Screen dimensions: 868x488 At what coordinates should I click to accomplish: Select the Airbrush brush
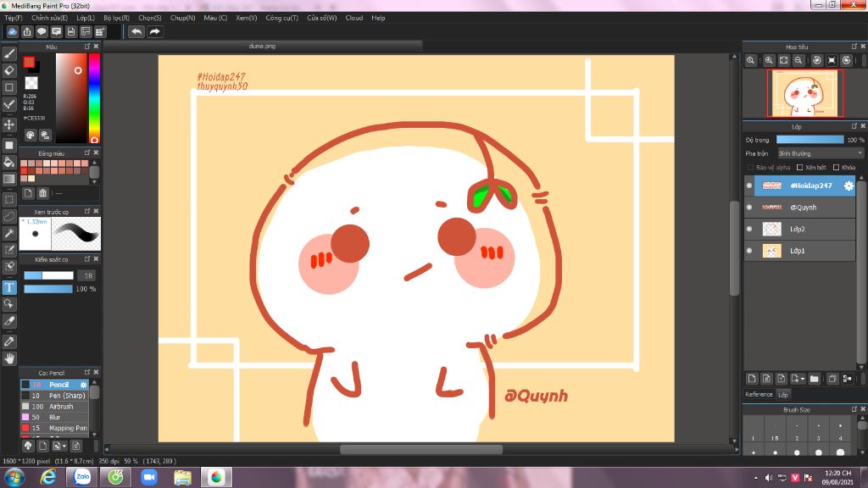click(x=55, y=406)
